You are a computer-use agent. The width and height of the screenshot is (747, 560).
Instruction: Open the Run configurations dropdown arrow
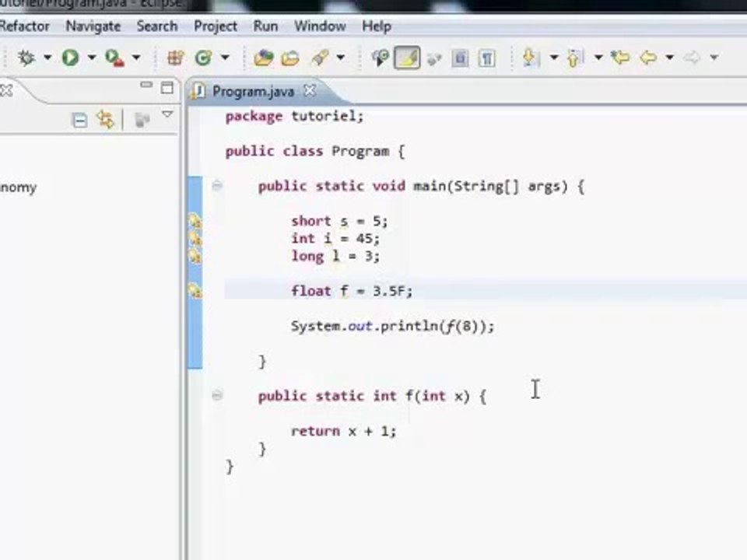92,58
